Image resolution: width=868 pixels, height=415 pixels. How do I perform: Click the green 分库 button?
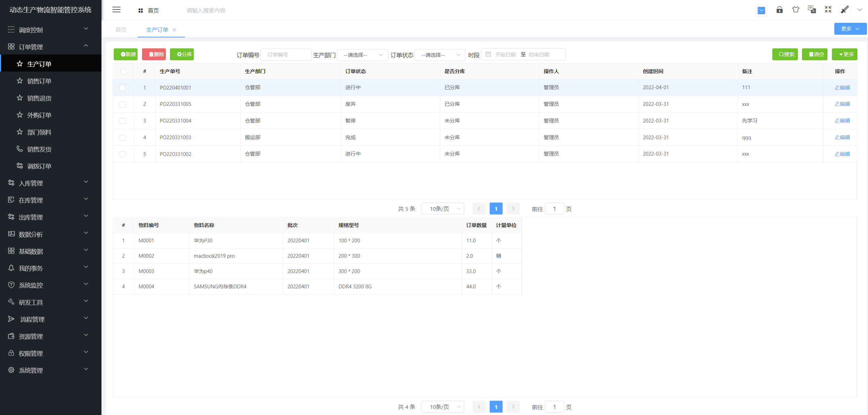pyautogui.click(x=182, y=54)
